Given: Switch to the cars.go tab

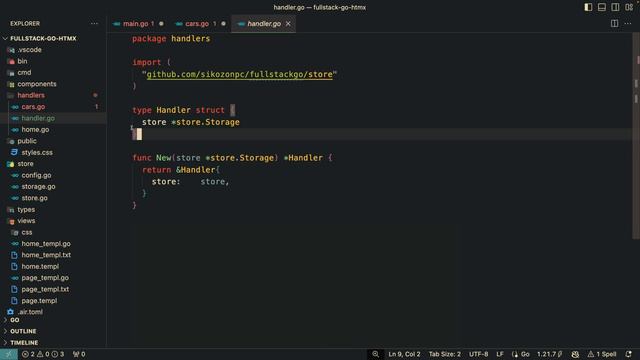Looking at the screenshot, I should point(197,24).
